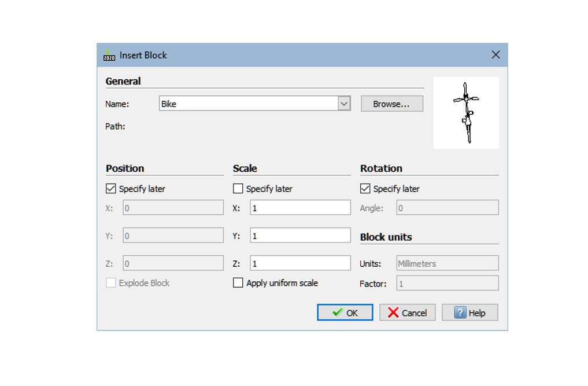Enable Scale Specify later checkbox
The image size is (588, 386).
click(x=238, y=189)
